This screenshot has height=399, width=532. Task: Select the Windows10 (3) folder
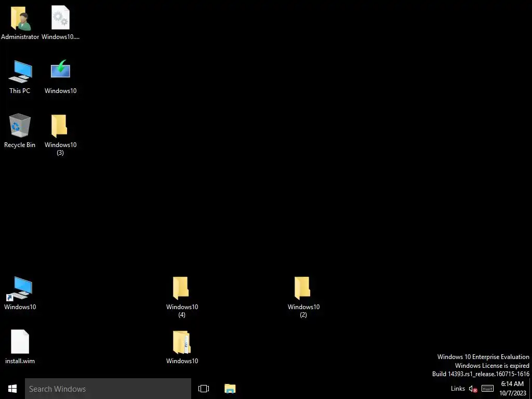(x=59, y=126)
